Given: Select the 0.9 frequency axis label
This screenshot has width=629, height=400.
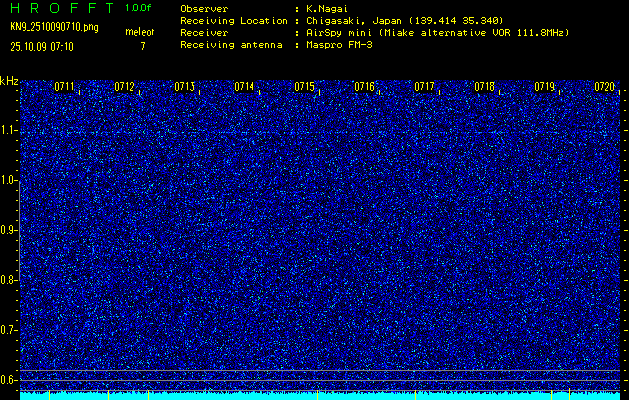Looking at the screenshot, I should [9, 230].
